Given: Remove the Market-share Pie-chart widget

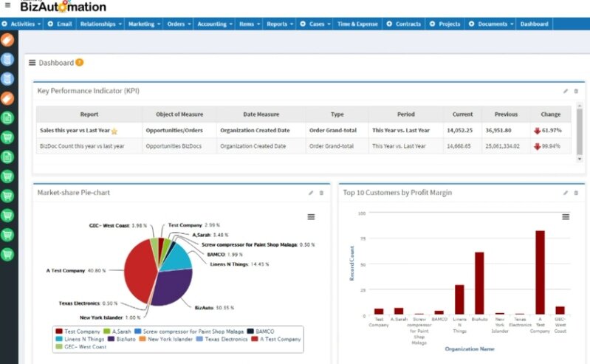Looking at the screenshot, I should (x=321, y=193).
